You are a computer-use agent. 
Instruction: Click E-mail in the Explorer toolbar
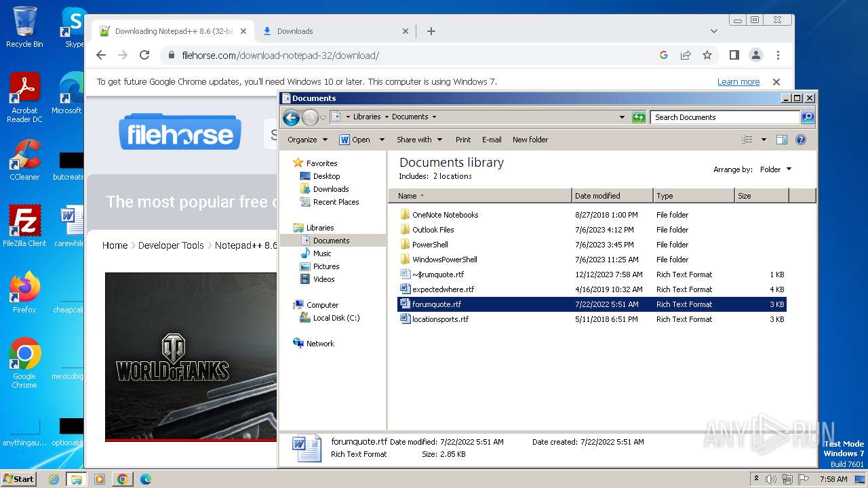[492, 140]
